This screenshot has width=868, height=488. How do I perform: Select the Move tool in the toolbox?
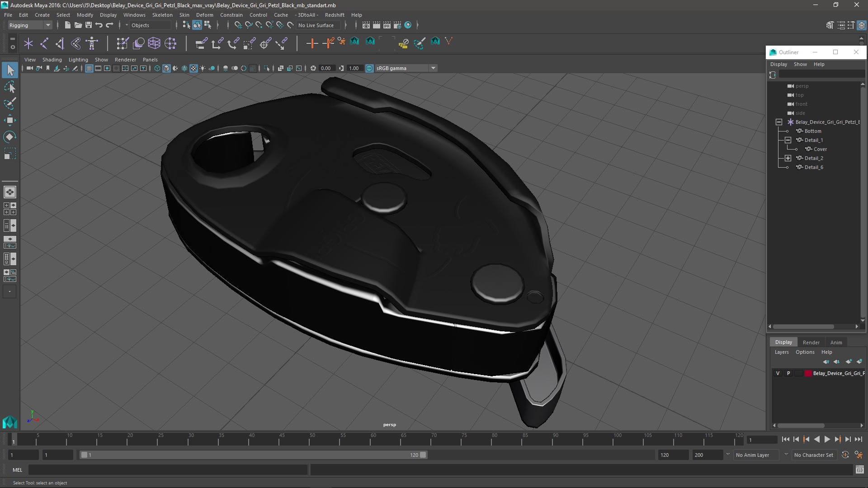9,120
